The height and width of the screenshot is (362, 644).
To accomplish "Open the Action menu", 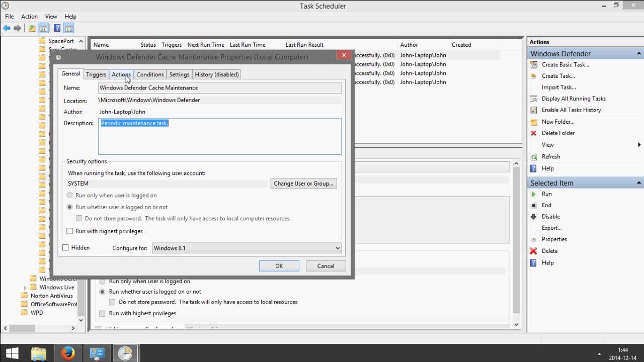I will [29, 17].
